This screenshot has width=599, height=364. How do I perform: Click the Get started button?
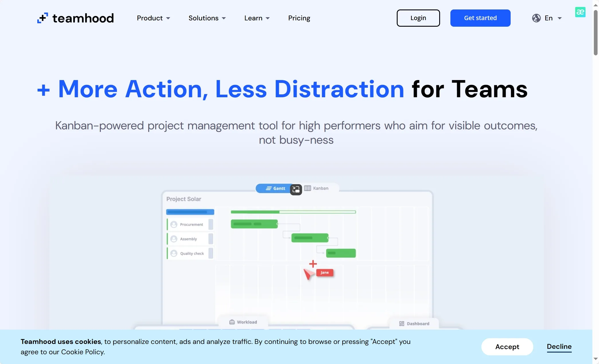pyautogui.click(x=480, y=18)
